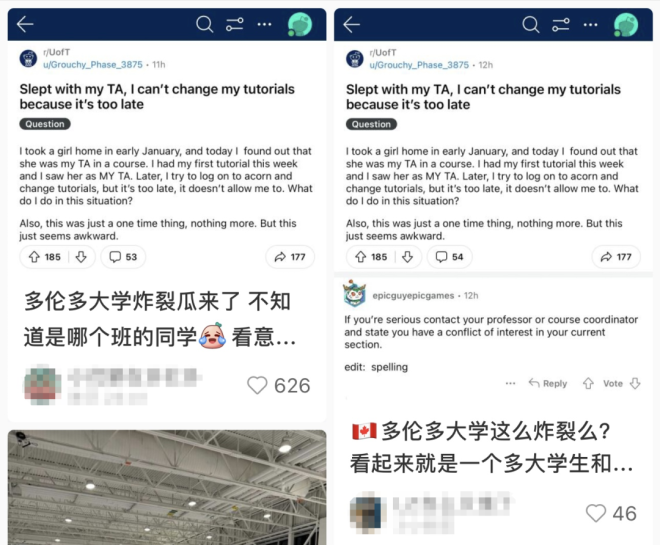Select the Question flair on right post

coord(371,124)
